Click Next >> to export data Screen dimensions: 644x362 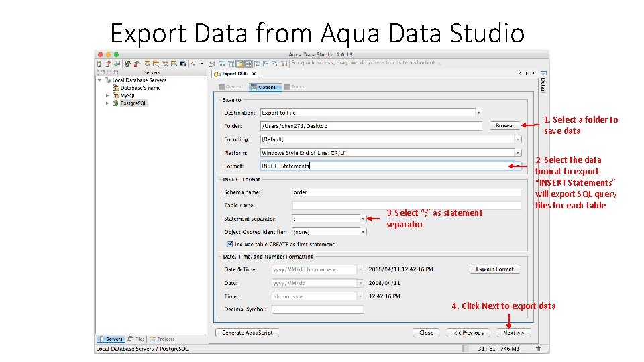[x=513, y=333]
